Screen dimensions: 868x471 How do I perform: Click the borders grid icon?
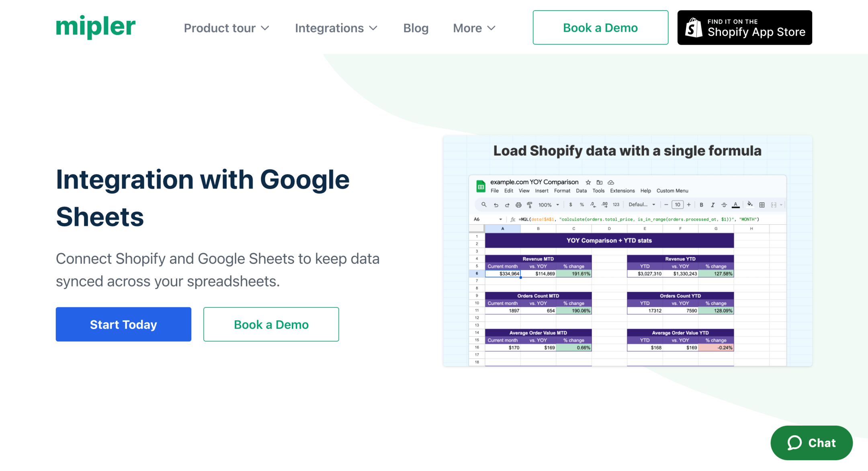pyautogui.click(x=762, y=205)
